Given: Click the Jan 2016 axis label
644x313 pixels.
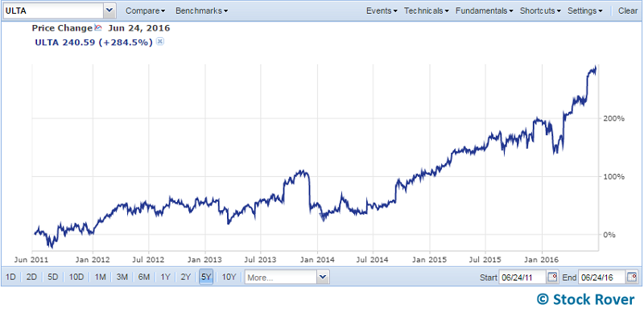Looking at the screenshot, I should click(542, 260).
